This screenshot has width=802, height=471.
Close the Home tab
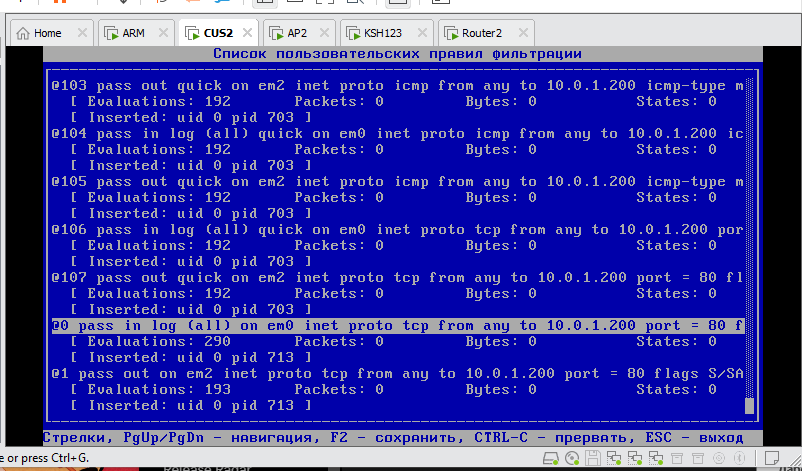pos(82,33)
